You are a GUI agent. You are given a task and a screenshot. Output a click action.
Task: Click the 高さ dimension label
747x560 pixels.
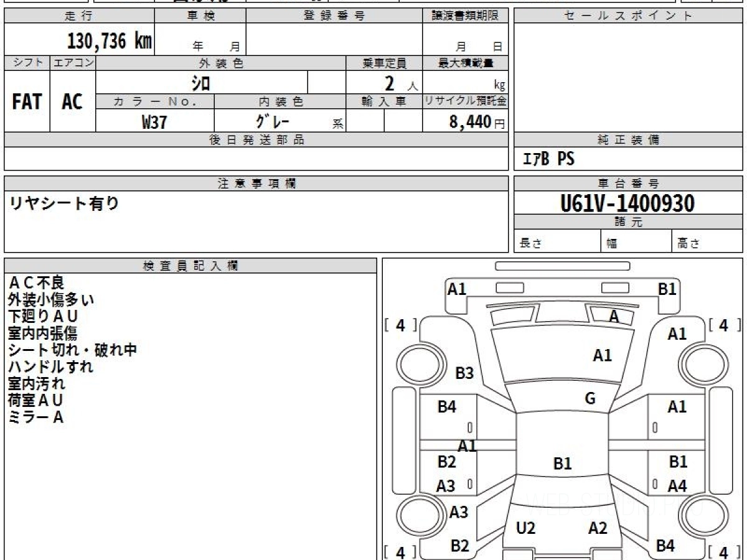(x=688, y=243)
